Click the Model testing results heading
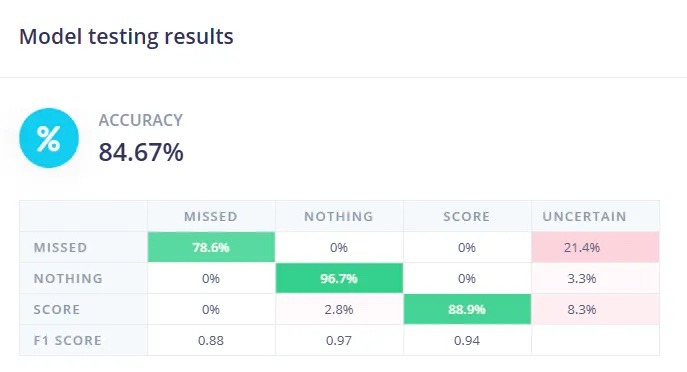 point(126,36)
